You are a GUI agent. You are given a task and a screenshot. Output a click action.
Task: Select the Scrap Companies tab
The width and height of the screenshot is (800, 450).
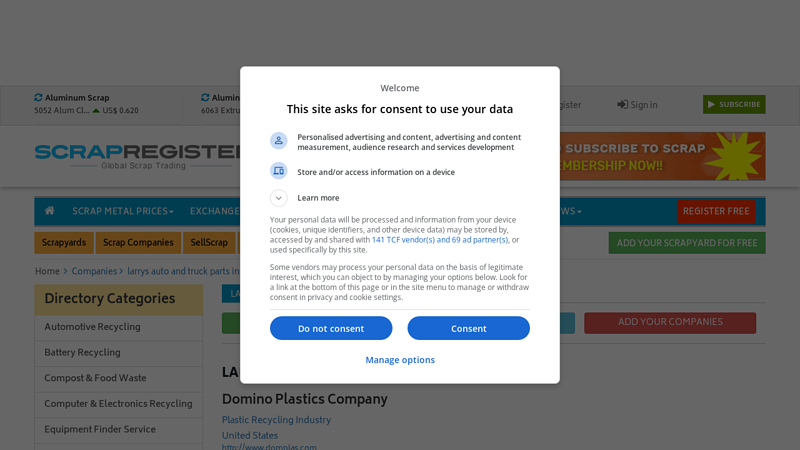tap(138, 242)
